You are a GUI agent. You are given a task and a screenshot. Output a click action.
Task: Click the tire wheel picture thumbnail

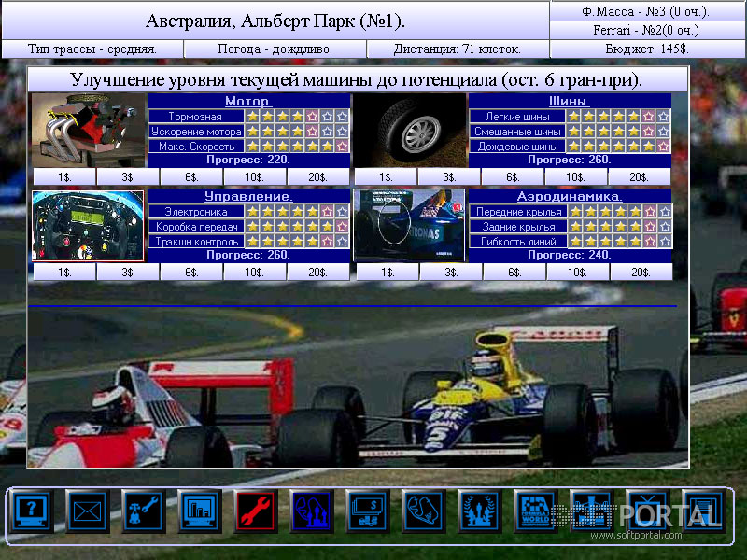click(410, 130)
